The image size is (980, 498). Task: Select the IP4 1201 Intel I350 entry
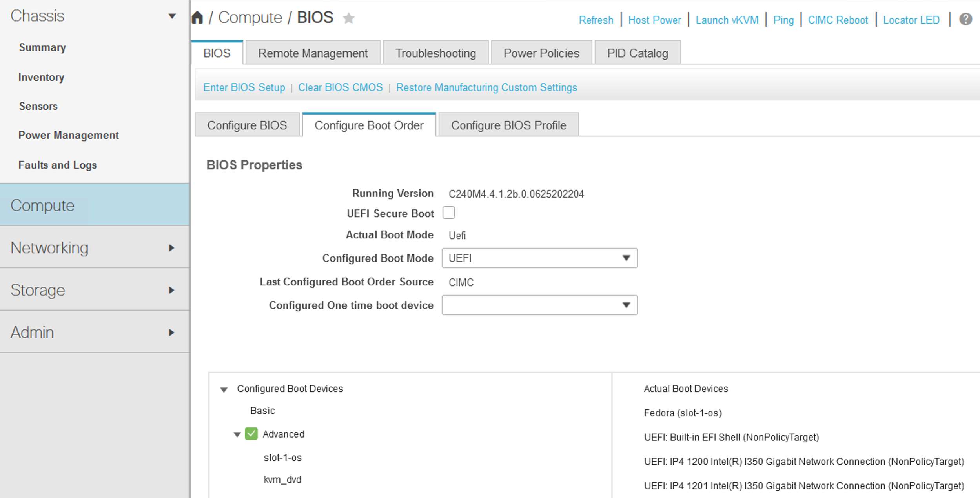pos(804,486)
